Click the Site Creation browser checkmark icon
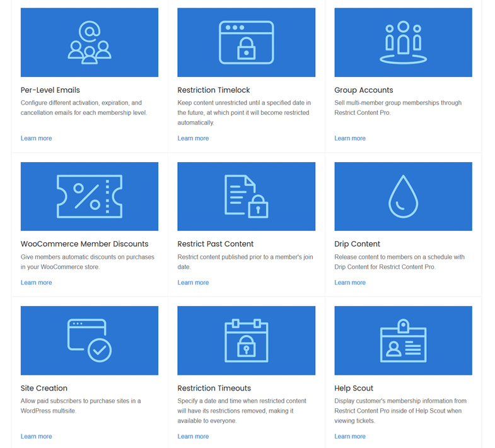This screenshot has width=495, height=448. [x=90, y=341]
